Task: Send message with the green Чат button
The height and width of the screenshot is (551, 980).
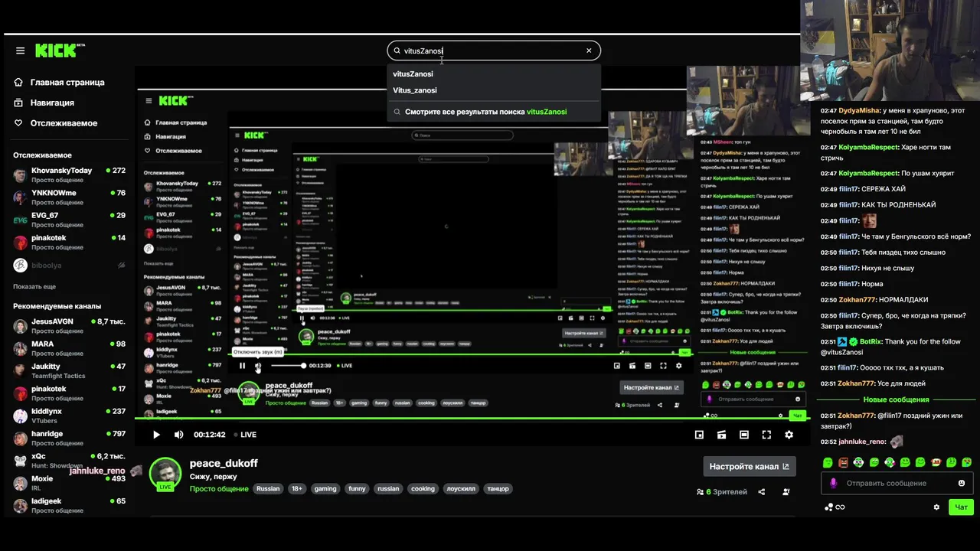Action: 961,507
